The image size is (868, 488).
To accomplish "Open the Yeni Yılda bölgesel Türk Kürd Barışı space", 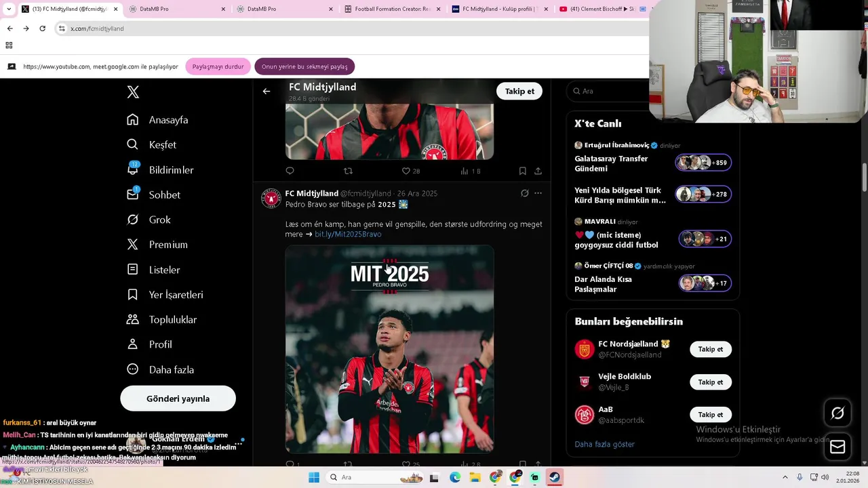I will (620, 195).
